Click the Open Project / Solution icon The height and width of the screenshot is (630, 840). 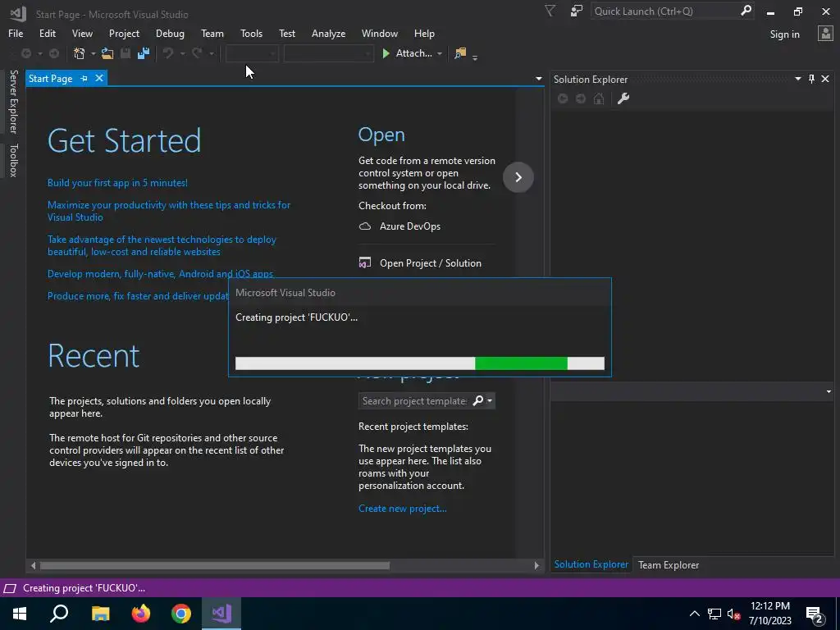(365, 263)
